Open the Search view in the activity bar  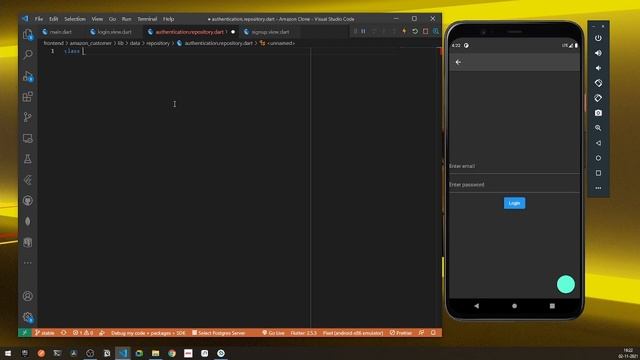(x=28, y=54)
